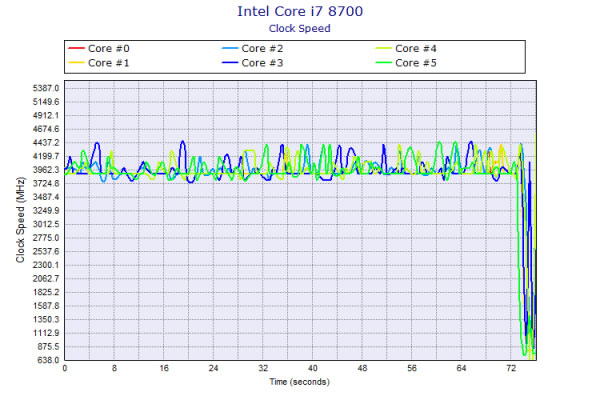
Task: Click the yellow-green Core #4 legend line
Action: point(384,48)
